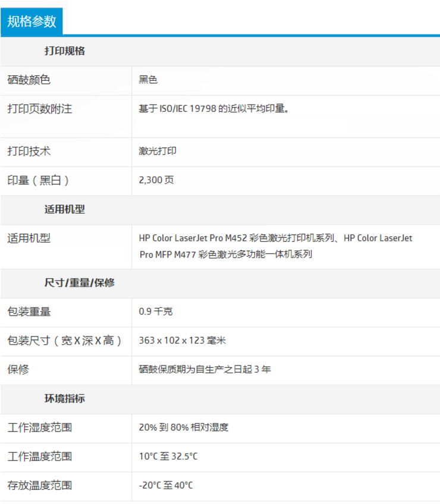
Task: Select the value 0.9 千克
Action: click(156, 311)
